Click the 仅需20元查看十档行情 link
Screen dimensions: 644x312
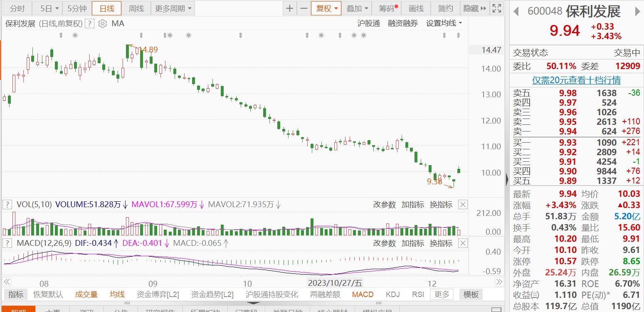pyautogui.click(x=577, y=80)
